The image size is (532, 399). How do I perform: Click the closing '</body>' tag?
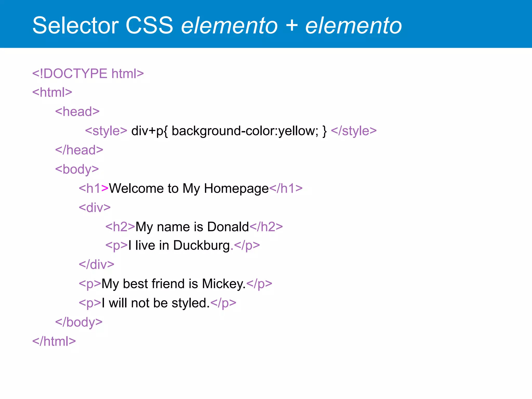click(79, 322)
